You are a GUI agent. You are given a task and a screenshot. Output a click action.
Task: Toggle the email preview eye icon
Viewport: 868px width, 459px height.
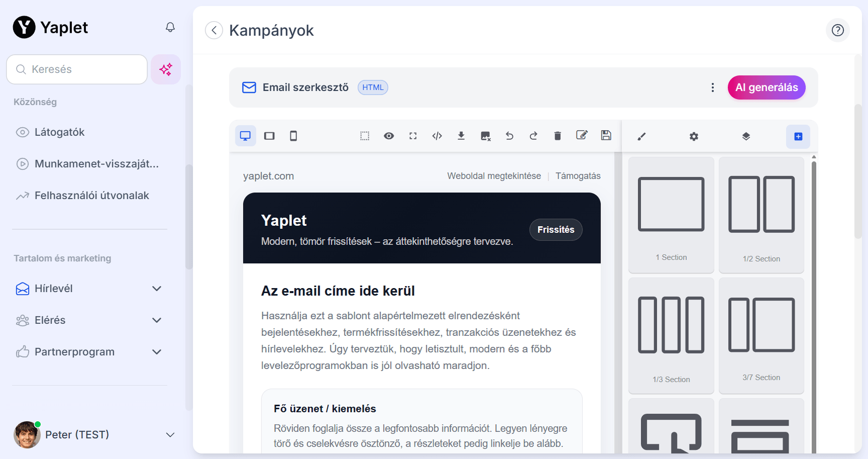[389, 136]
